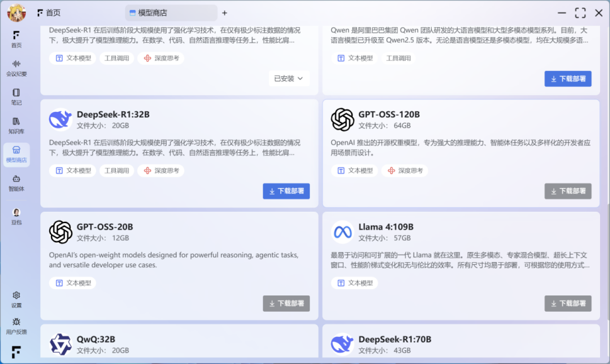
Task: Open 笔记 in the sidebar
Action: (16, 96)
